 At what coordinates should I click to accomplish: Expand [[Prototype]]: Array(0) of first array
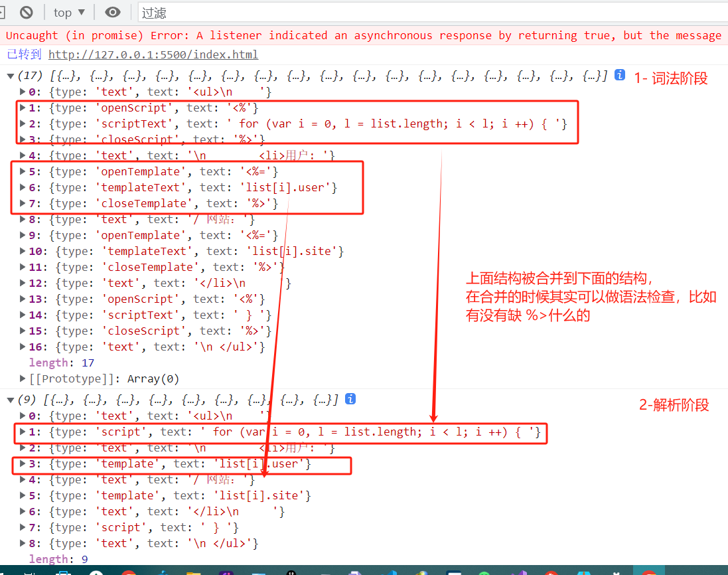23,378
